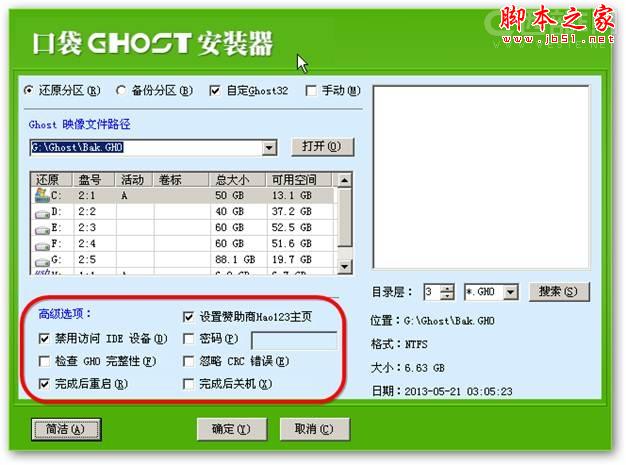Click the 13.1 GB free space cell
This screenshot has width=626, height=465.
[x=291, y=196]
